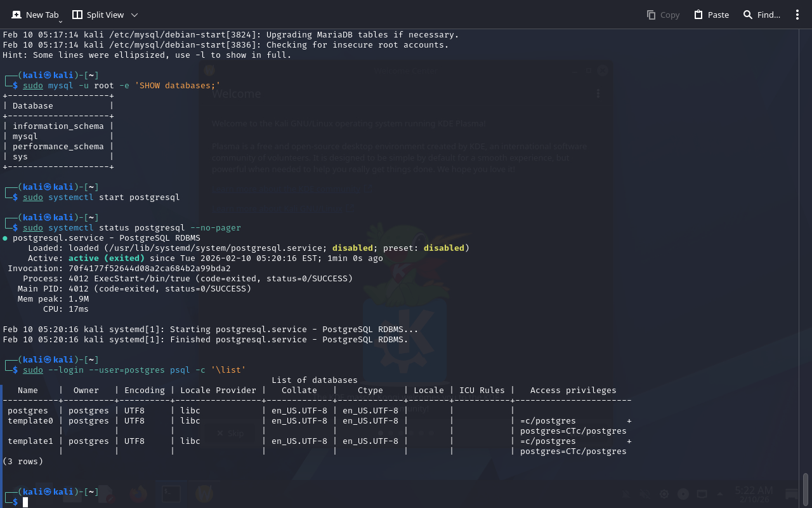Expand the Split View chevron

[x=134, y=15]
